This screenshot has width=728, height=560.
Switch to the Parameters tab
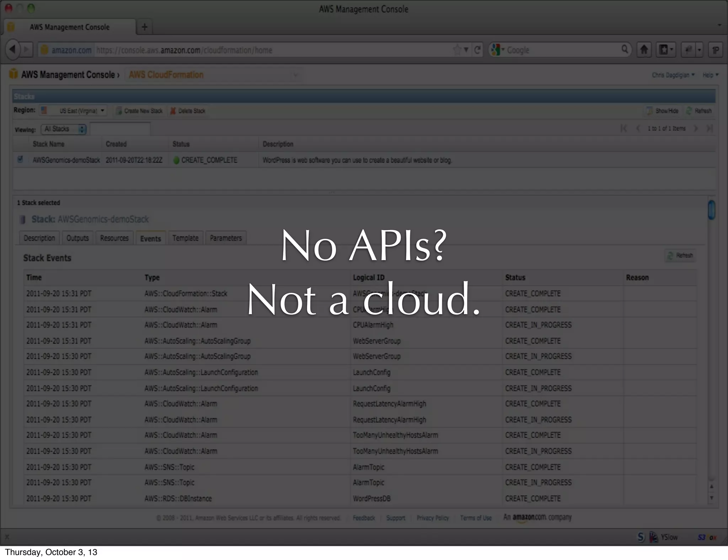(226, 238)
